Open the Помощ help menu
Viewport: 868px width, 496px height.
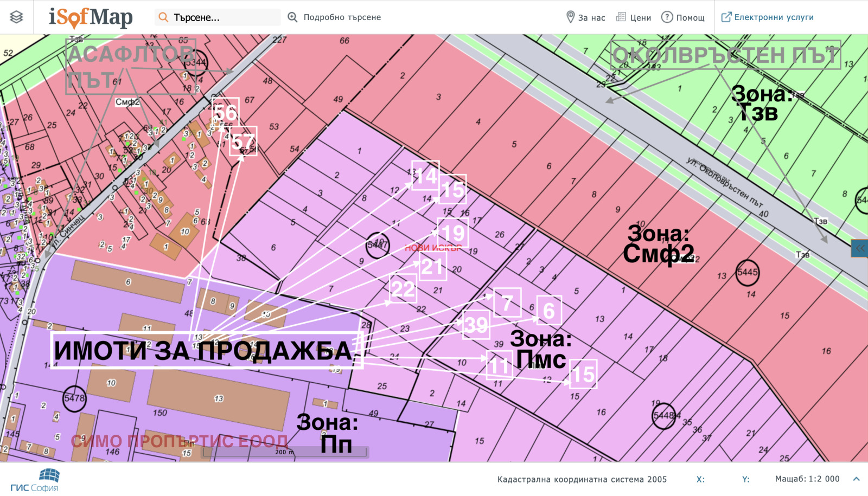(690, 18)
